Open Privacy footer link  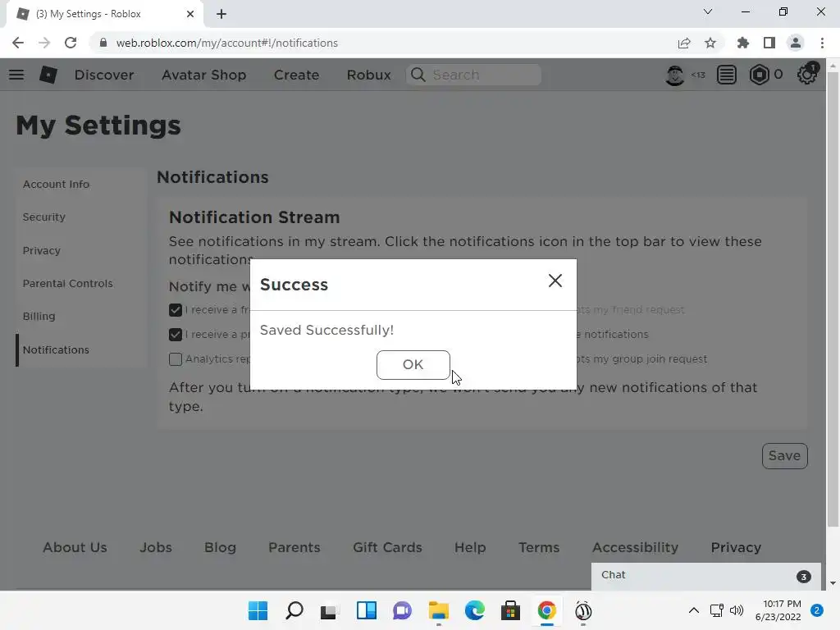pos(736,547)
